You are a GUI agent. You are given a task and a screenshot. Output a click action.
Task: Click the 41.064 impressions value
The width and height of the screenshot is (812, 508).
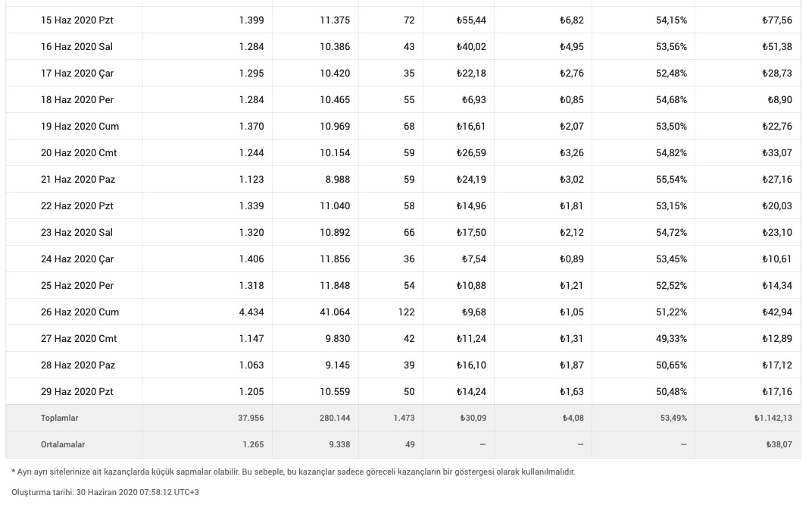[335, 312]
